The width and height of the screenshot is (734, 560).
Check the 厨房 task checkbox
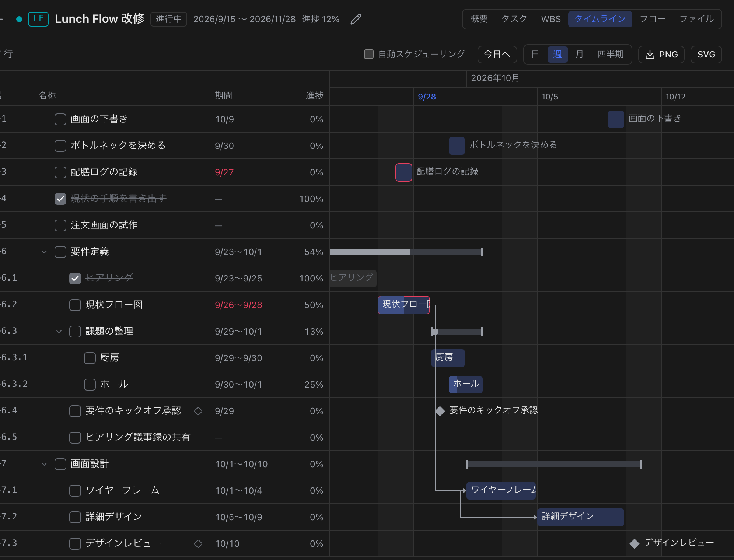click(x=90, y=358)
